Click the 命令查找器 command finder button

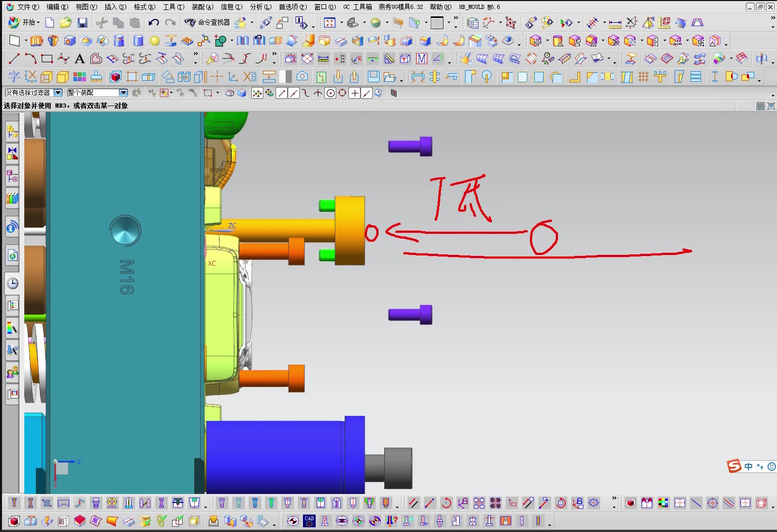click(x=207, y=23)
